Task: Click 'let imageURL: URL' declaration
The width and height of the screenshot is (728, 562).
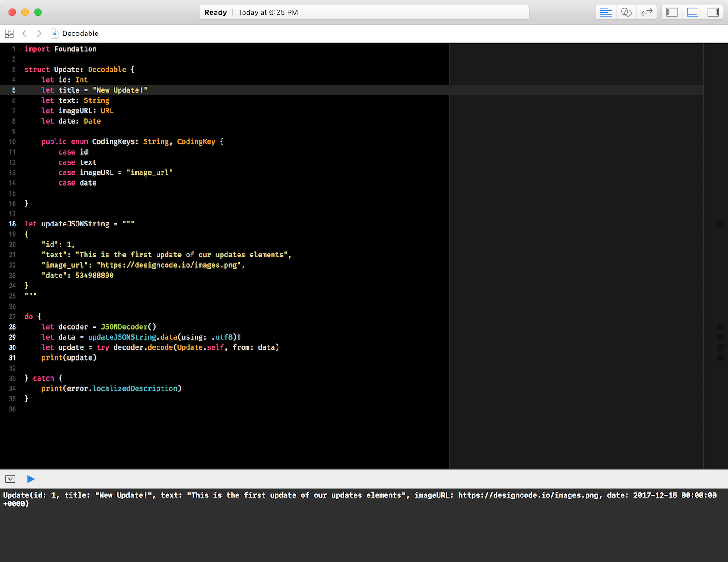Action: coord(77,110)
